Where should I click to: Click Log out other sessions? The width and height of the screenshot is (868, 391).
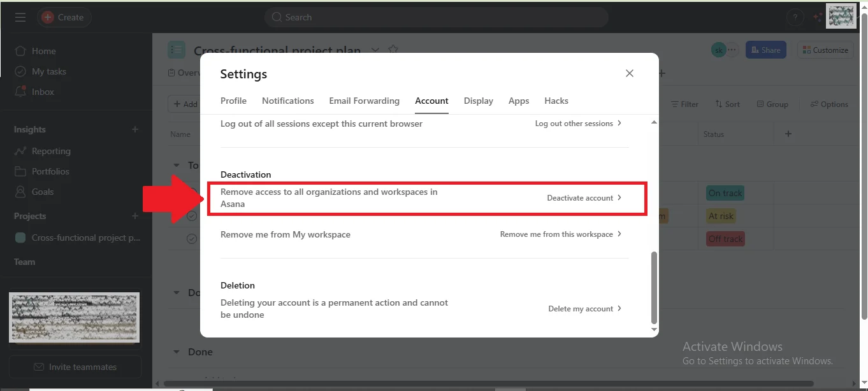(579, 124)
